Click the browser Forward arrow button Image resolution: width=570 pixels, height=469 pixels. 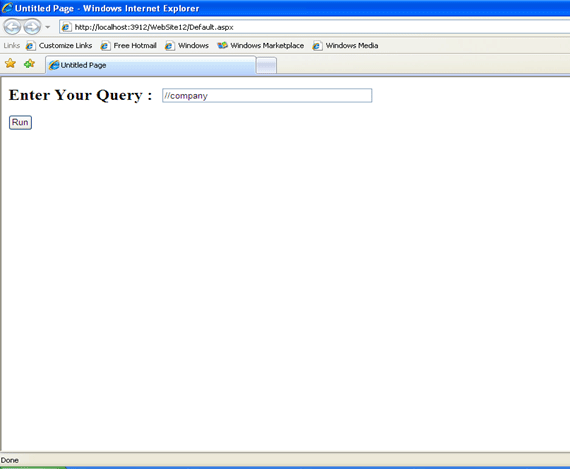(x=32, y=27)
